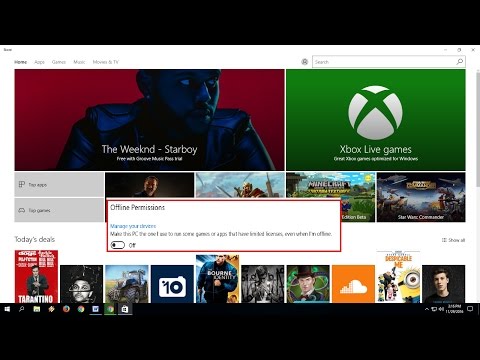This screenshot has width=480, height=360.
Task: Open the Movies & TV tab
Action: pos(105,62)
